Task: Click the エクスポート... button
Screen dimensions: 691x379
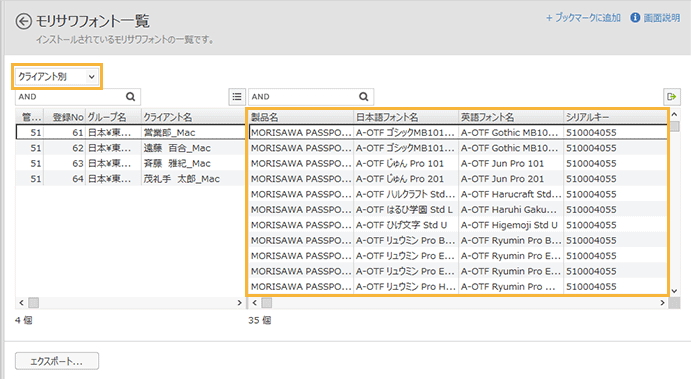Action: 57,361
